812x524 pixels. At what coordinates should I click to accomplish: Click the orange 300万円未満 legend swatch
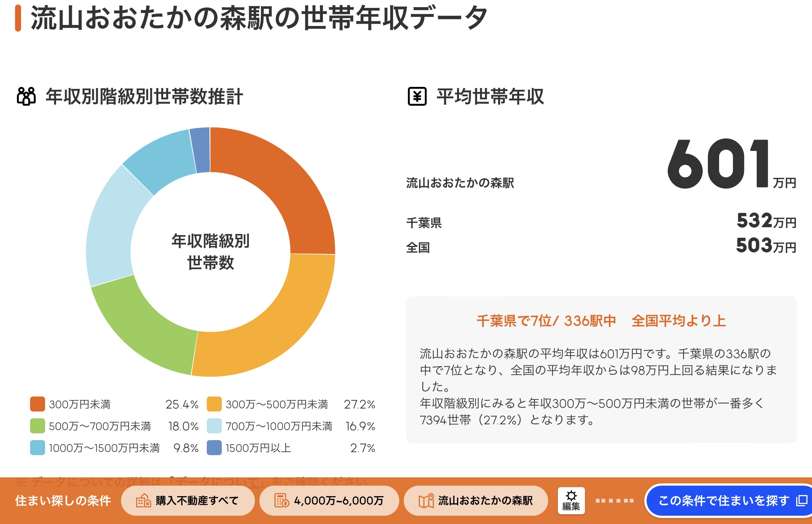pos(38,404)
